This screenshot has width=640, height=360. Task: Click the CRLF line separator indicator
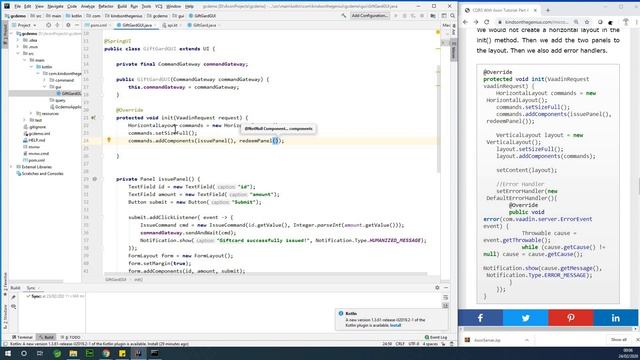click(400, 344)
